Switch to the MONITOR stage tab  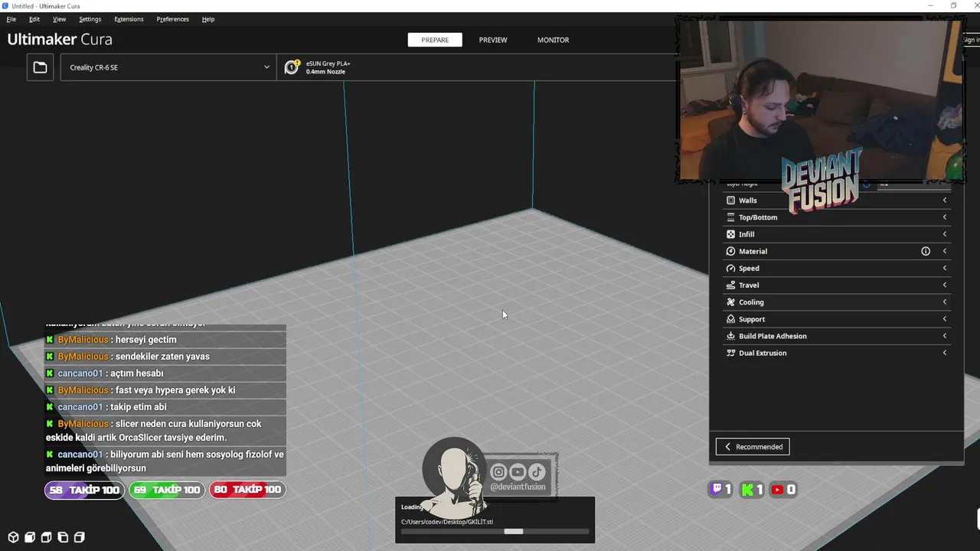click(x=553, y=40)
